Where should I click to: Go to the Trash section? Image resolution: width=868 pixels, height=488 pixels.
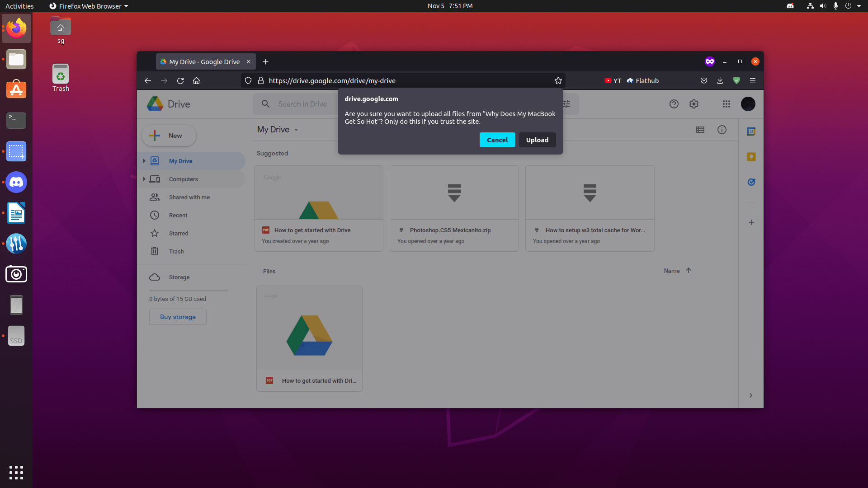coord(177,251)
